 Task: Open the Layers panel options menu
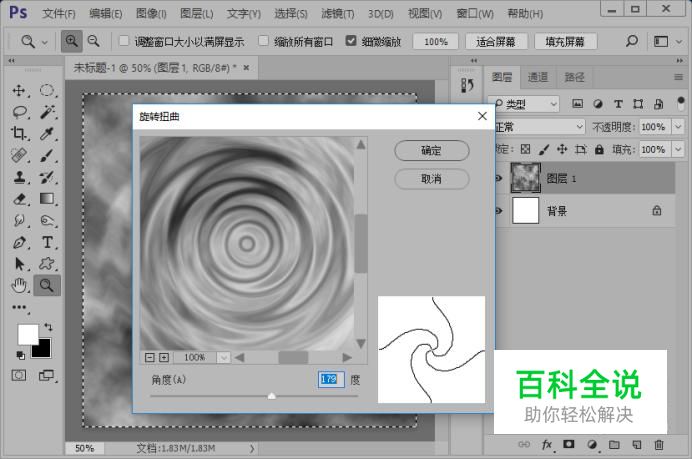coord(678,77)
